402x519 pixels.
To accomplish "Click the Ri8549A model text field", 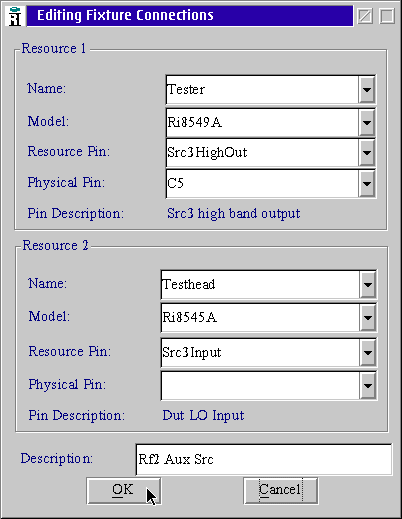I will tap(263, 123).
